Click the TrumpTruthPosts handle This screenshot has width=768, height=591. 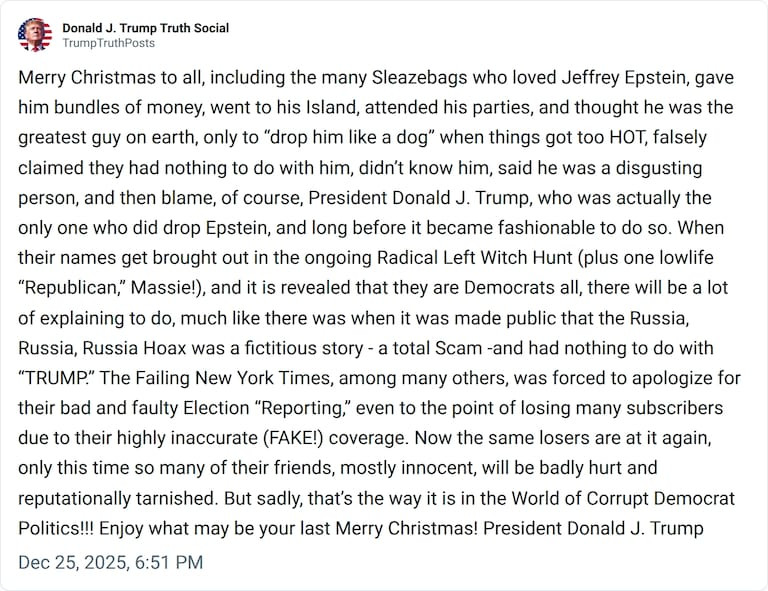click(x=108, y=44)
